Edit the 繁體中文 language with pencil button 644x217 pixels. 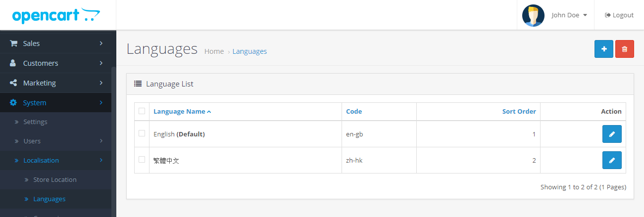612,160
